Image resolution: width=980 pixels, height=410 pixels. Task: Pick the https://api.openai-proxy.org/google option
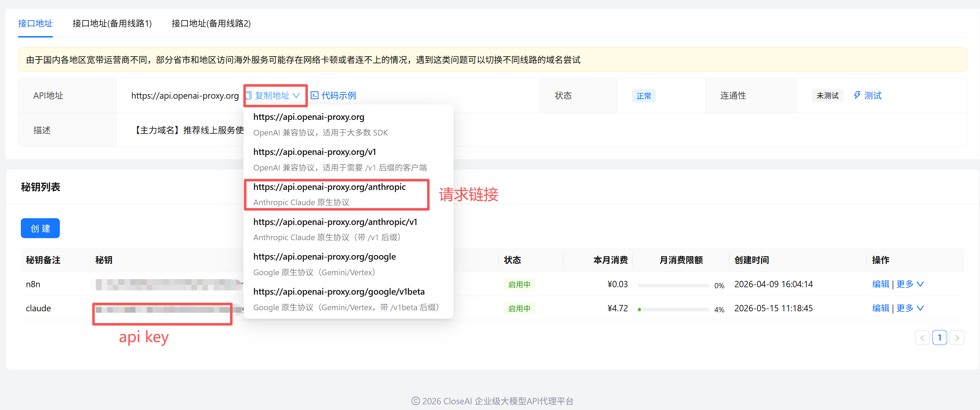pos(348,264)
